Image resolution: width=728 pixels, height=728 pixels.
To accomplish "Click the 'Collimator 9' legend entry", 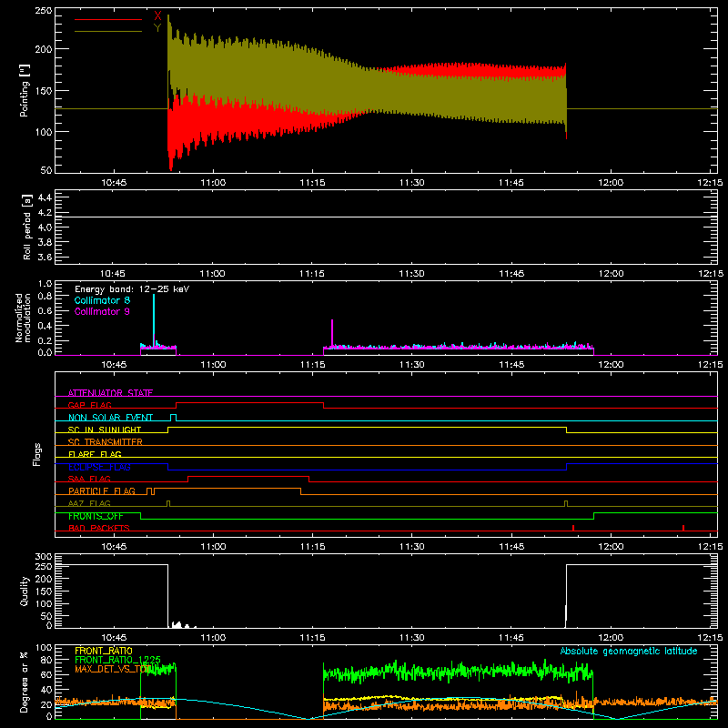I will pyautogui.click(x=102, y=311).
